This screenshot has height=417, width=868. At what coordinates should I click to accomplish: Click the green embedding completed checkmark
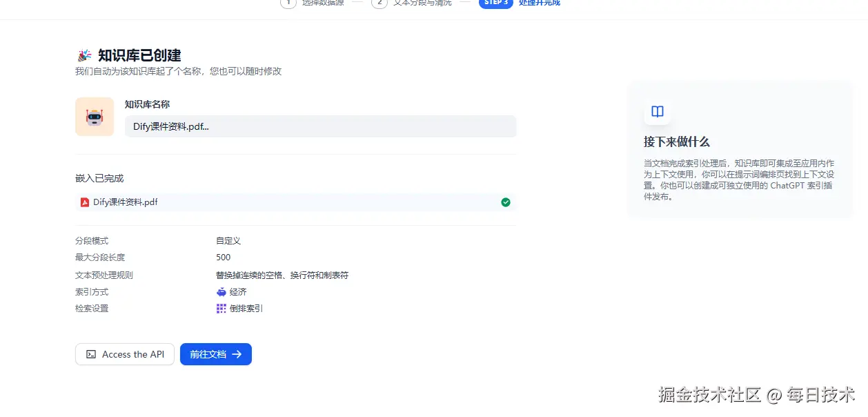coord(506,202)
